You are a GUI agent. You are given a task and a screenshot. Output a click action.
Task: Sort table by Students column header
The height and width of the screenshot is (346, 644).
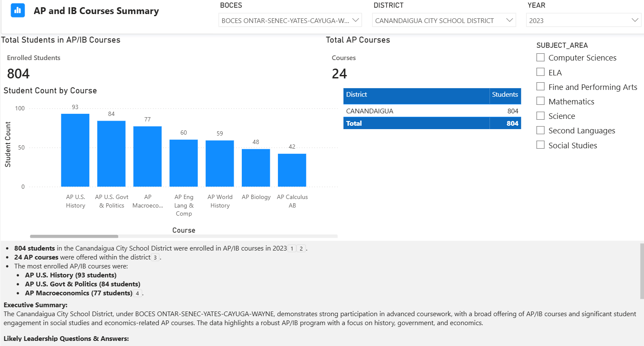pos(505,95)
